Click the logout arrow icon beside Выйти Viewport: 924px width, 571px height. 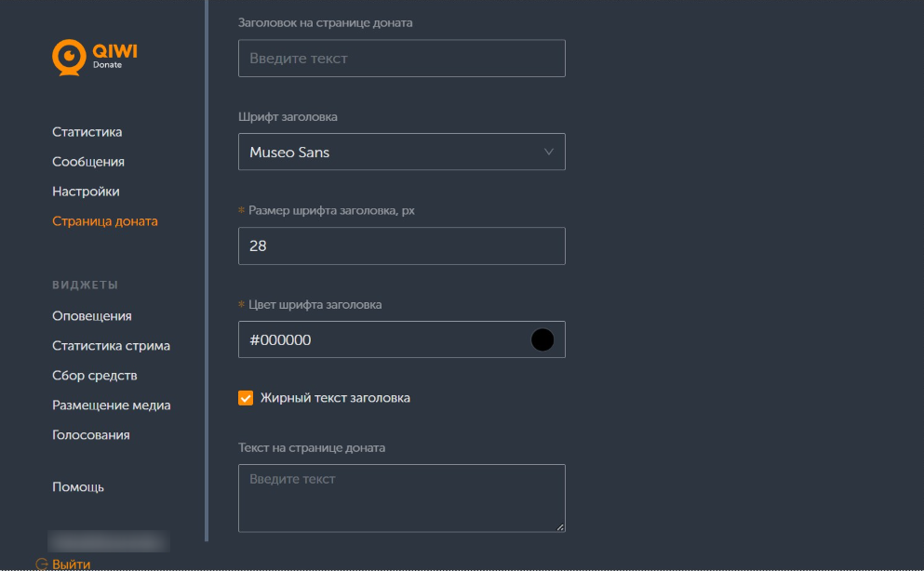pos(41,564)
